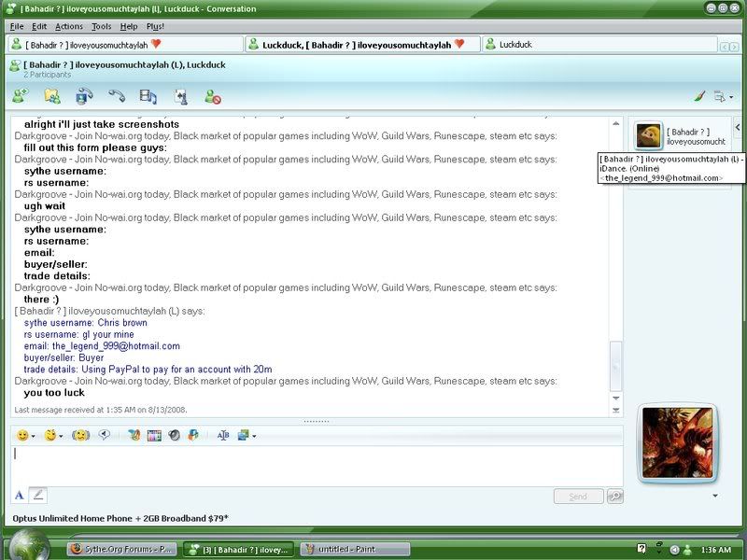Switch to first Bahadir iloveyousomuchtaylah tab
Screen dimensions: 747x560
pos(125,45)
